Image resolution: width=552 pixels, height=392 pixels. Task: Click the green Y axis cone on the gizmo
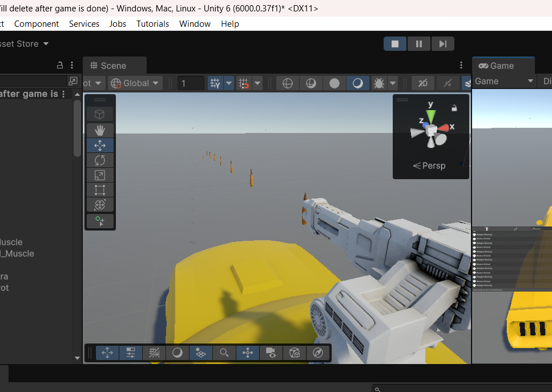pyautogui.click(x=431, y=116)
